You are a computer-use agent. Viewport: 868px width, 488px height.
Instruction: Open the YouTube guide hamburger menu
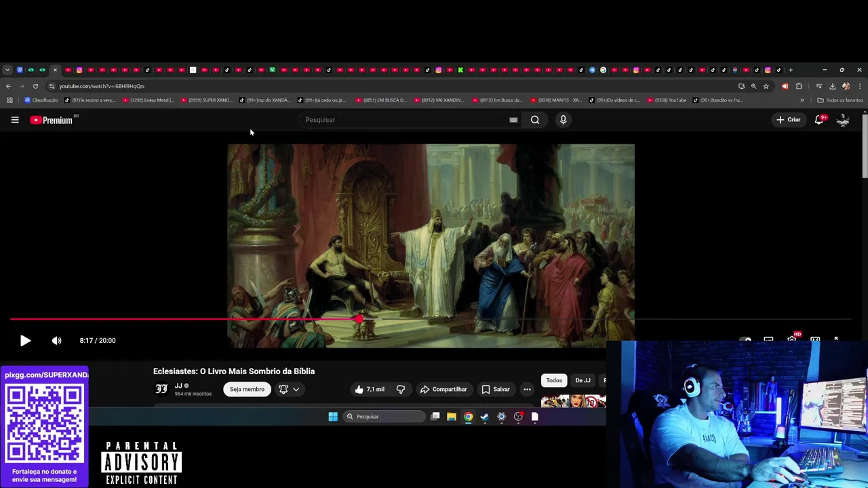[15, 120]
